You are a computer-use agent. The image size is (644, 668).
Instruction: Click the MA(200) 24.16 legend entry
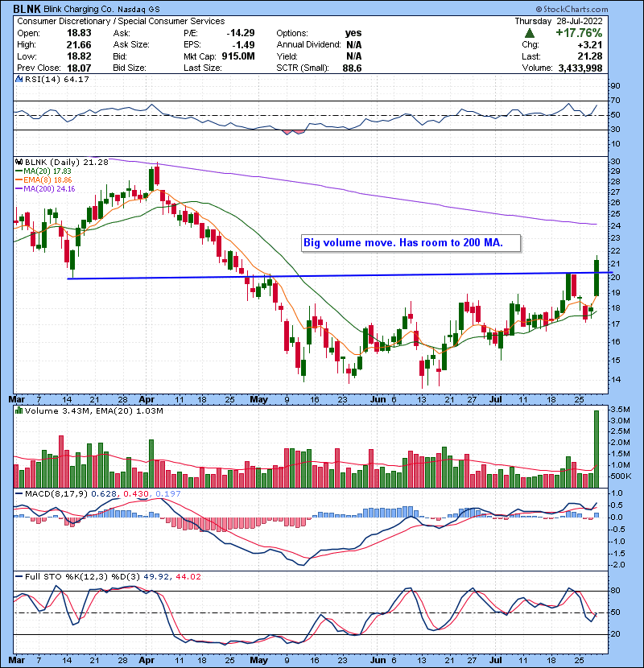(45, 188)
